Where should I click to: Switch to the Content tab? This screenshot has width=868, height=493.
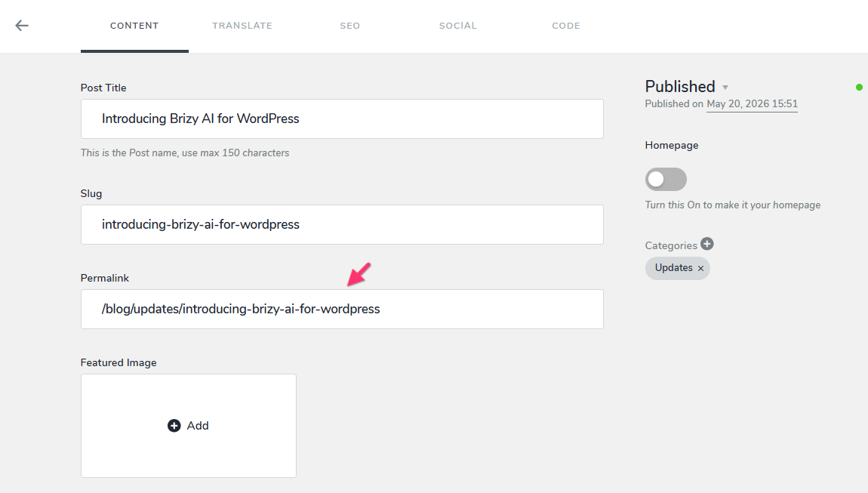(134, 26)
